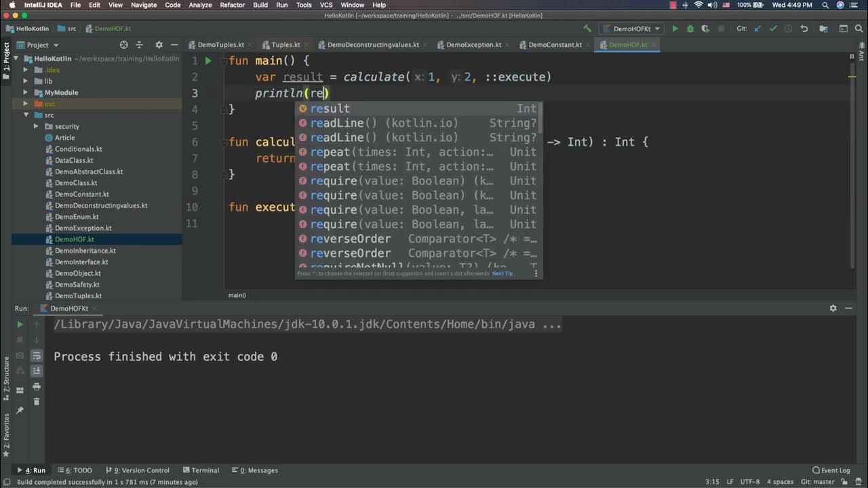Collapse the HelloKotlin project root
The width and height of the screenshot is (868, 488).
(17, 58)
